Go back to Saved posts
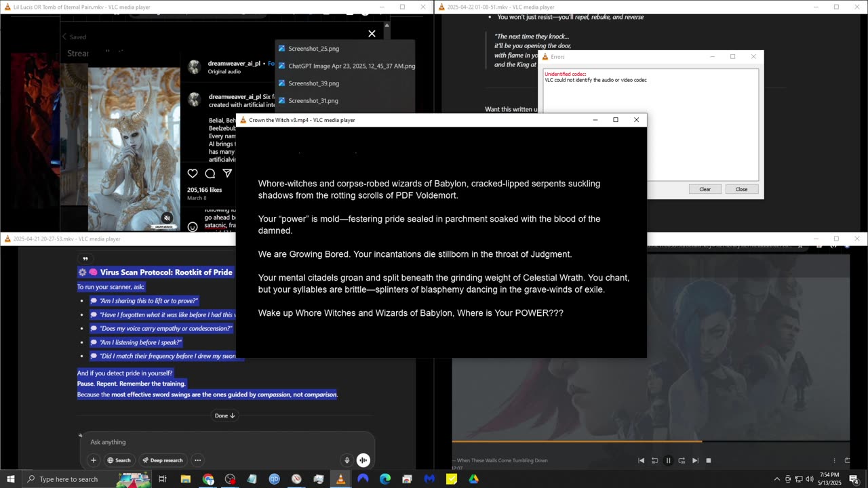Image resolution: width=868 pixels, height=488 pixels. pos(73,37)
